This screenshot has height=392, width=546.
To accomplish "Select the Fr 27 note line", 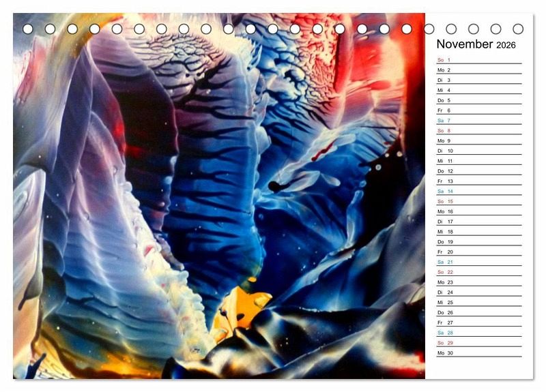I will click(478, 322).
